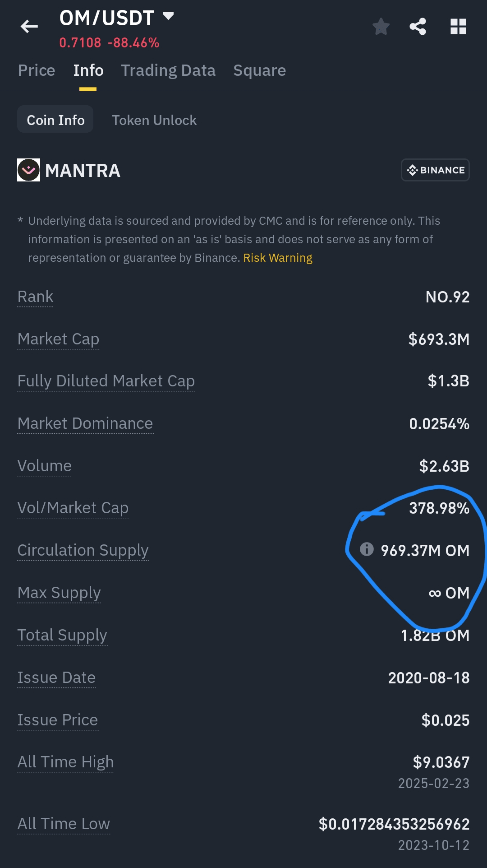Tap the All Time High label
Viewport: 487px width, 868px height.
pos(65,762)
